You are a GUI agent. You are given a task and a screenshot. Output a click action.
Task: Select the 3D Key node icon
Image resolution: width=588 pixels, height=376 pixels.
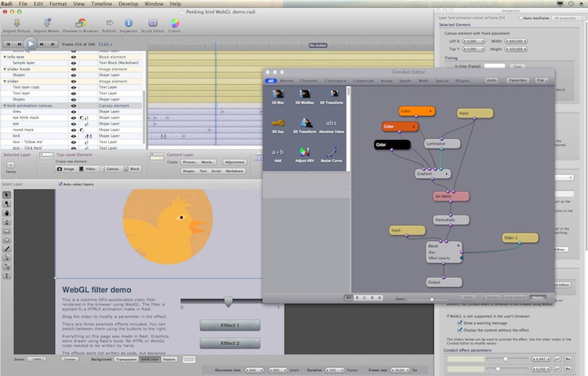[x=278, y=123]
